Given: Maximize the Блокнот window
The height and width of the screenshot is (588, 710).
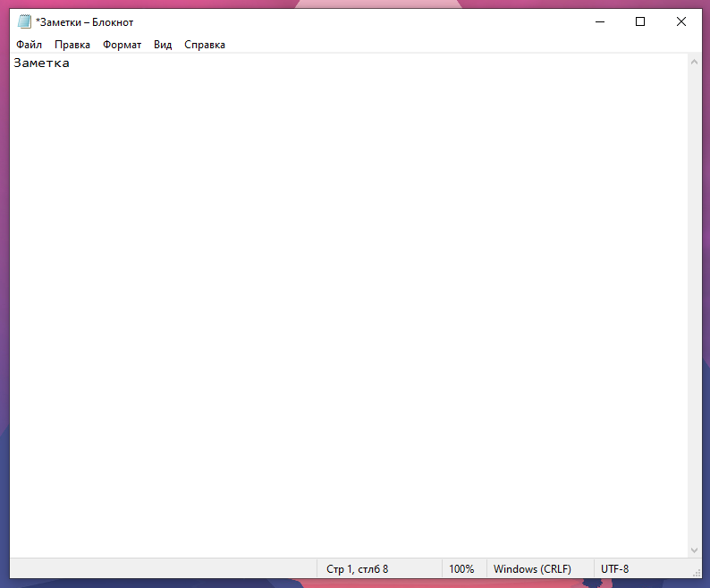Looking at the screenshot, I should tap(640, 21).
